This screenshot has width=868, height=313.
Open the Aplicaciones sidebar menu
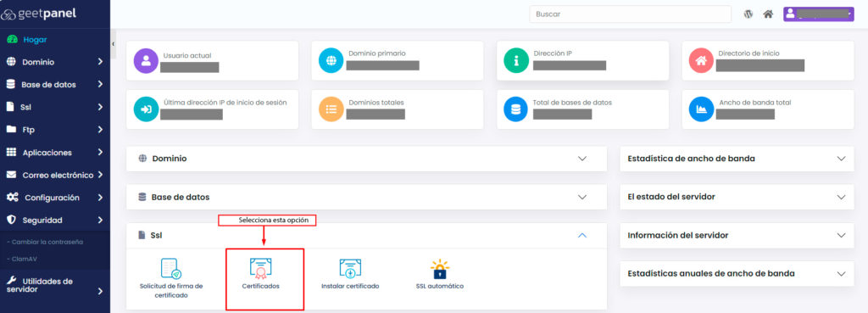pos(55,153)
